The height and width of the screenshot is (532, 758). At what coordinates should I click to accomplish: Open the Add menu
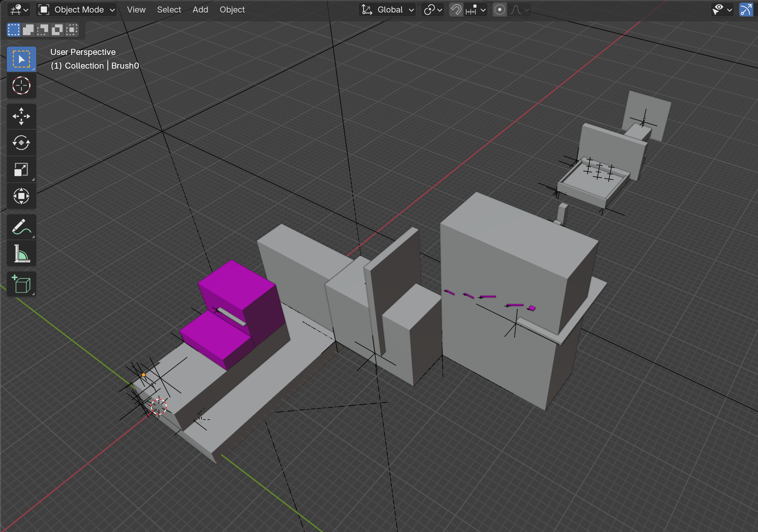(x=200, y=10)
